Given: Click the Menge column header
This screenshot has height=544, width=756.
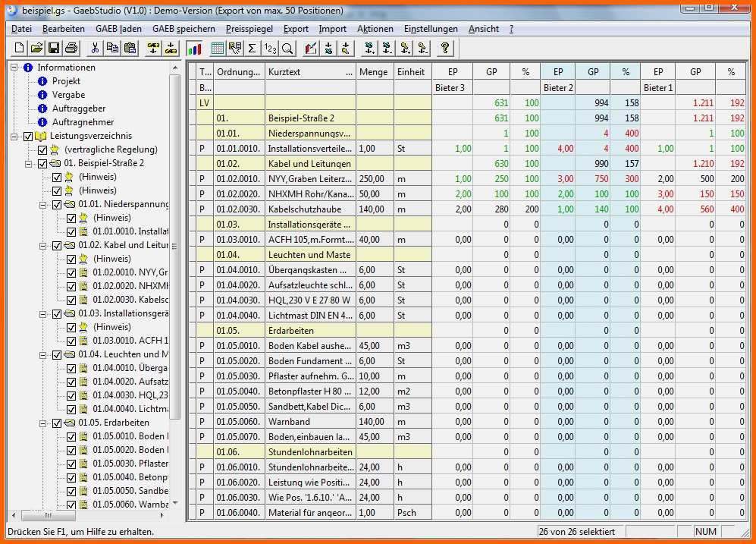Looking at the screenshot, I should tap(375, 72).
